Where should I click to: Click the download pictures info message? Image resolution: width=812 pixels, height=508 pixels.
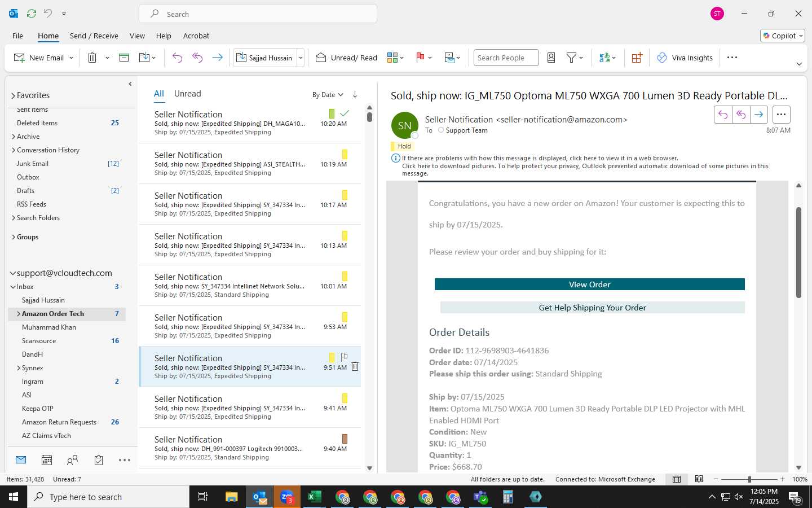coord(585,169)
